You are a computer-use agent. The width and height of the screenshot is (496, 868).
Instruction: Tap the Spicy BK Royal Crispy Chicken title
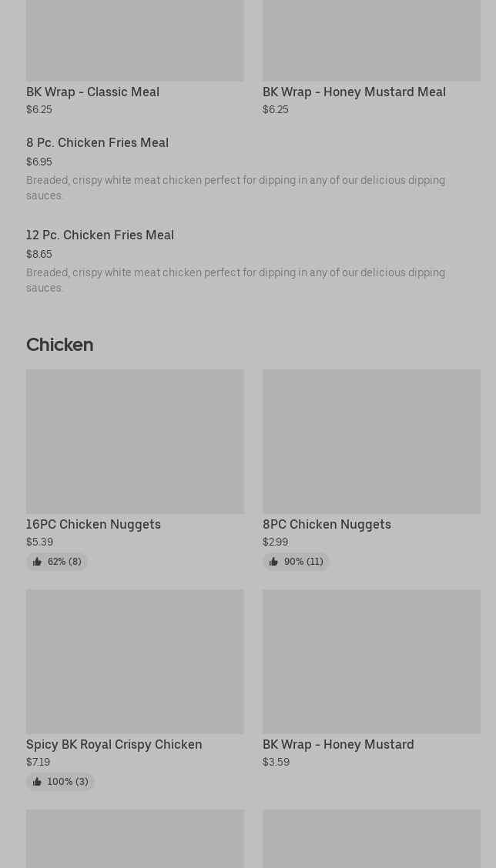[114, 744]
